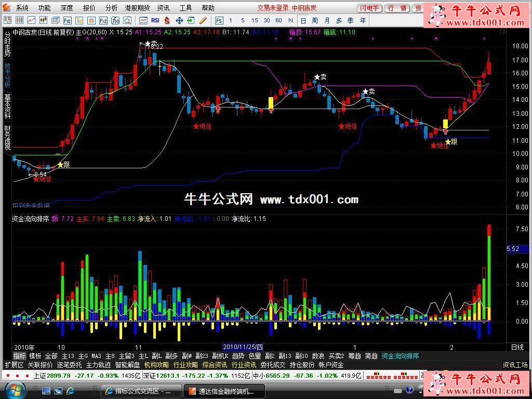Open the 帮助 menu
The image size is (532, 399).
pos(208,7)
